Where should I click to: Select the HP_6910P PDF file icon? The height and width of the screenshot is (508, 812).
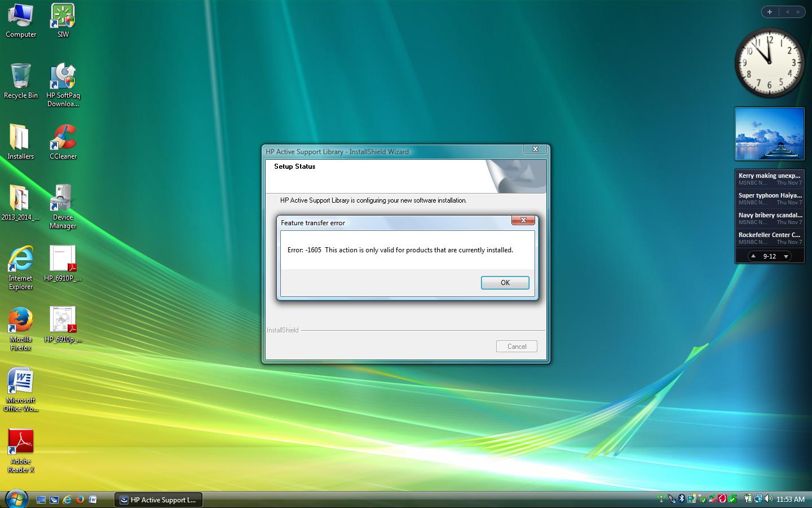point(63,264)
